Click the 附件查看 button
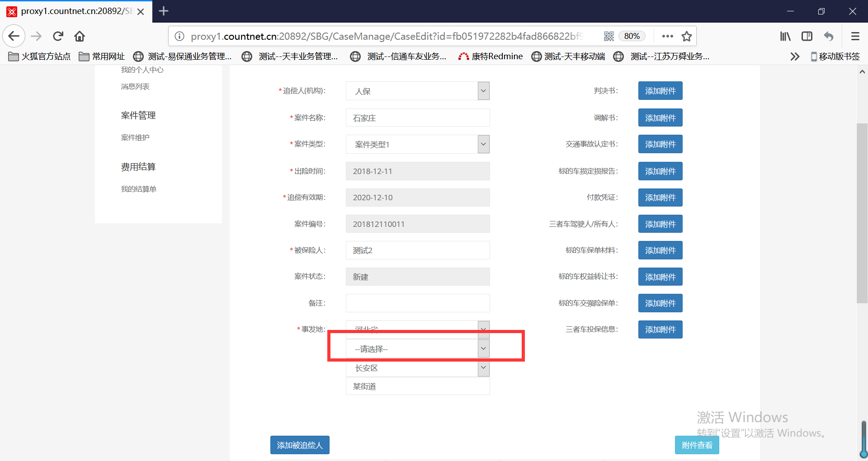The height and width of the screenshot is (461, 868). [697, 445]
